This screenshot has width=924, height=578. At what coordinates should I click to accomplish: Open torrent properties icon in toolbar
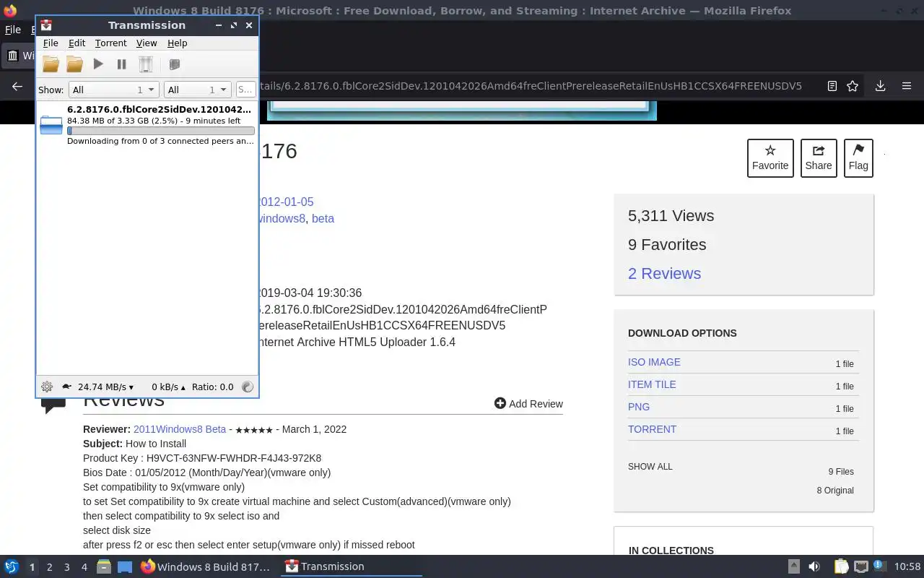pyautogui.click(x=174, y=64)
